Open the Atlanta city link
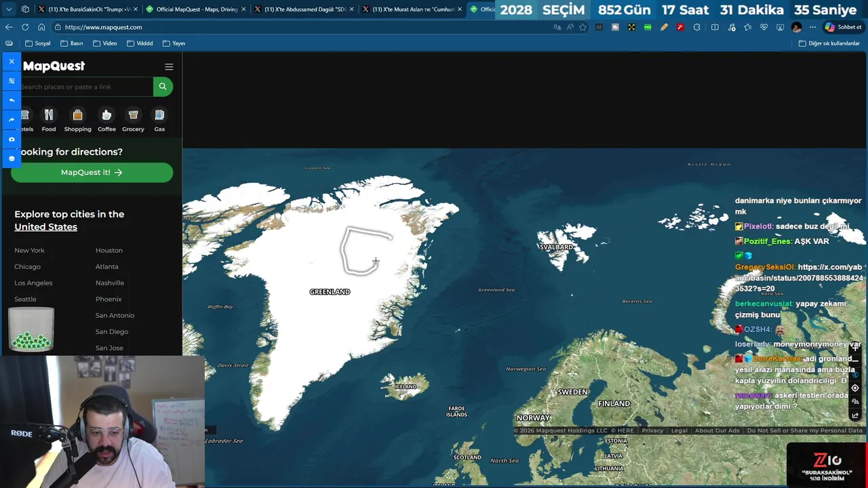868x488 pixels. coord(107,266)
